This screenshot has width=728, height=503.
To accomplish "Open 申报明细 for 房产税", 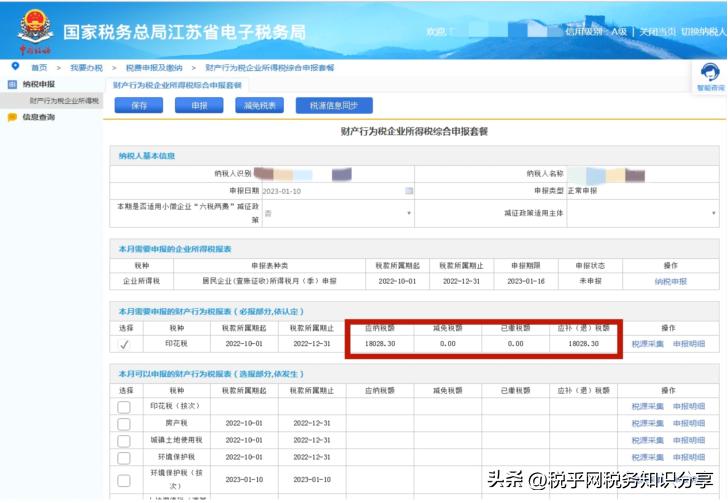I will pyautogui.click(x=689, y=423).
